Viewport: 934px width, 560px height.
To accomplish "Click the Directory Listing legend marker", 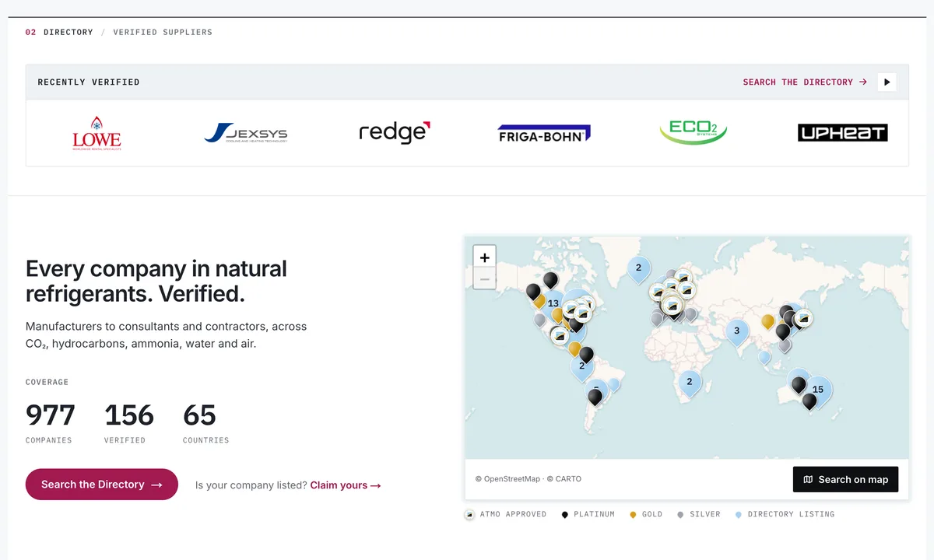I will 738,515.
